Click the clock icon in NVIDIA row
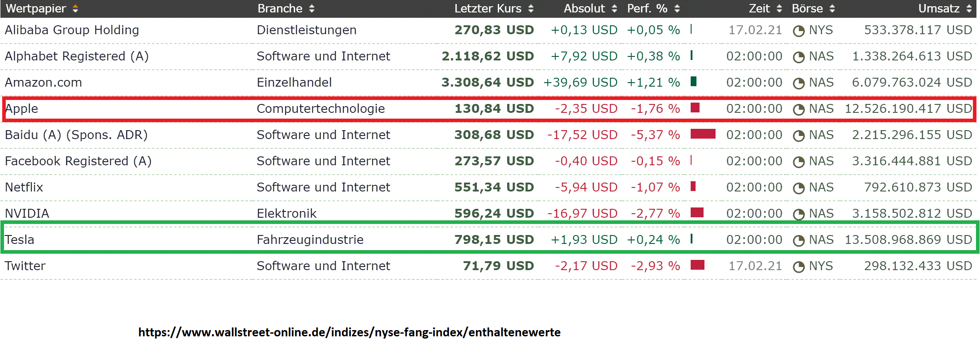Screen dimensions: 980x355 (799, 215)
